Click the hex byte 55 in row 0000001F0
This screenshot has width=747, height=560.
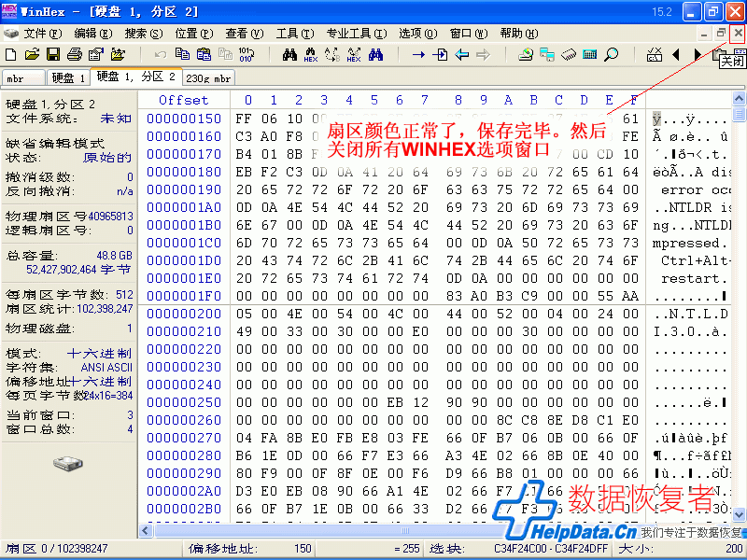(x=605, y=296)
